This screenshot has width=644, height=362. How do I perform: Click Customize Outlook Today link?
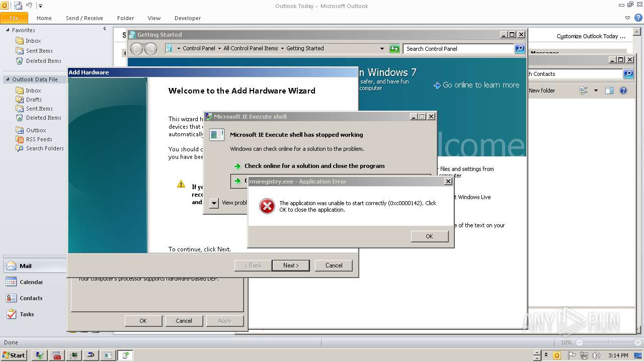(x=591, y=36)
